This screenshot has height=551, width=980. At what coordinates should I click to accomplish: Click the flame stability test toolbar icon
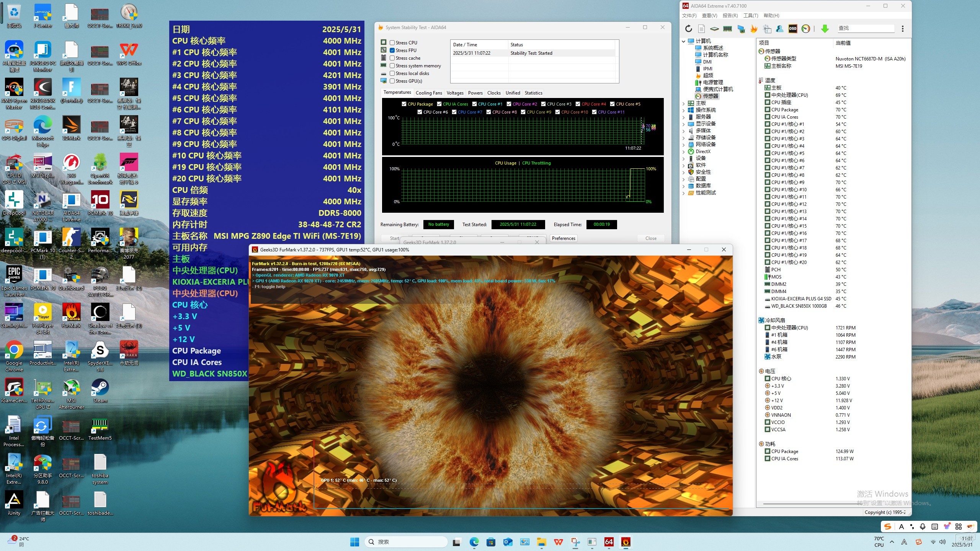754,29
